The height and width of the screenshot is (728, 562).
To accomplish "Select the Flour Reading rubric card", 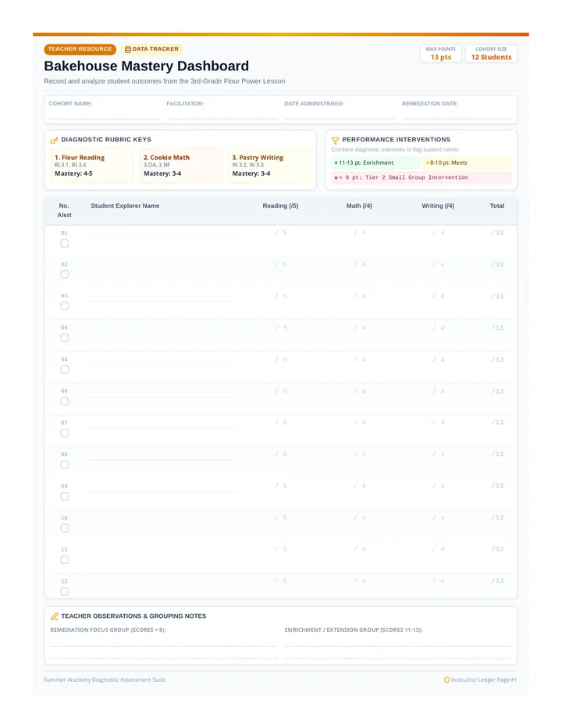I will point(91,166).
